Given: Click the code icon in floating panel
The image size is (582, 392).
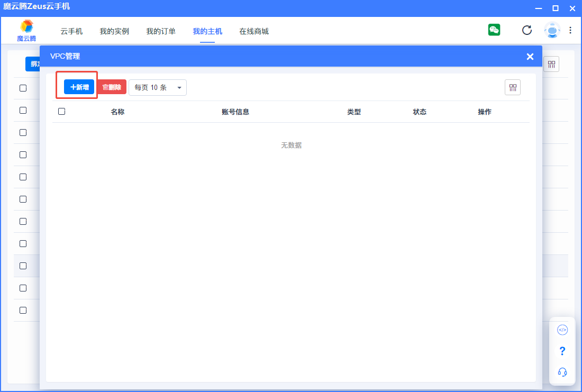Looking at the screenshot, I should (562, 330).
